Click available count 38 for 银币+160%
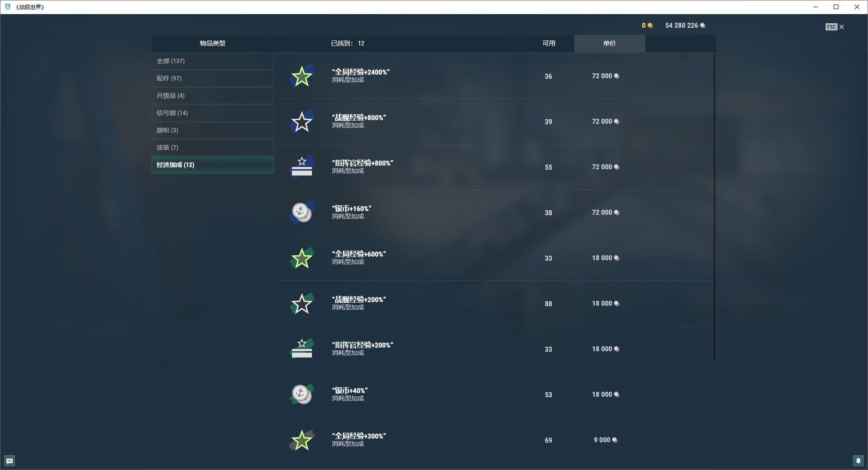Image resolution: width=868 pixels, height=470 pixels. (x=548, y=213)
